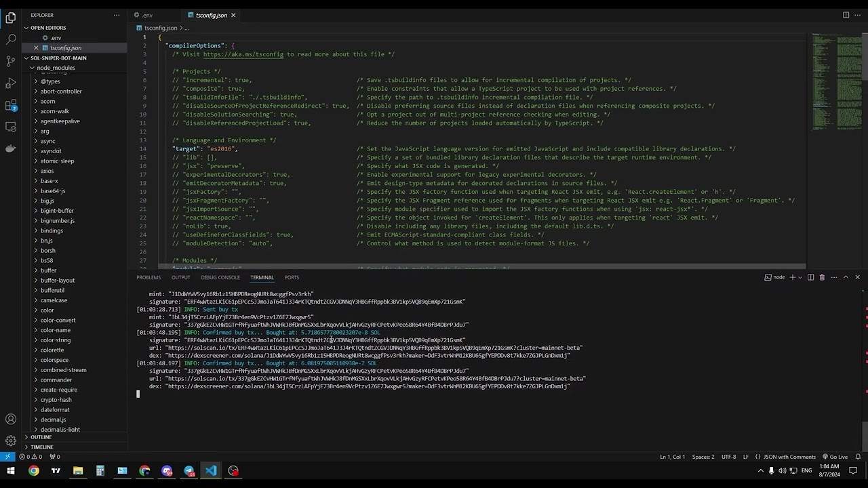Image resolution: width=868 pixels, height=488 pixels.
Task: Open Explorer views and more actions menu
Action: pos(117,15)
